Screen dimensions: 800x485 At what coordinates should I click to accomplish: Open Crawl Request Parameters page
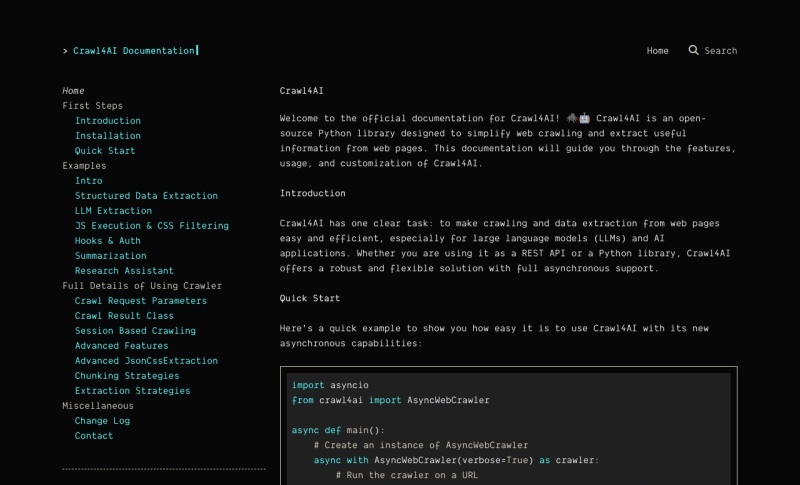[141, 301]
